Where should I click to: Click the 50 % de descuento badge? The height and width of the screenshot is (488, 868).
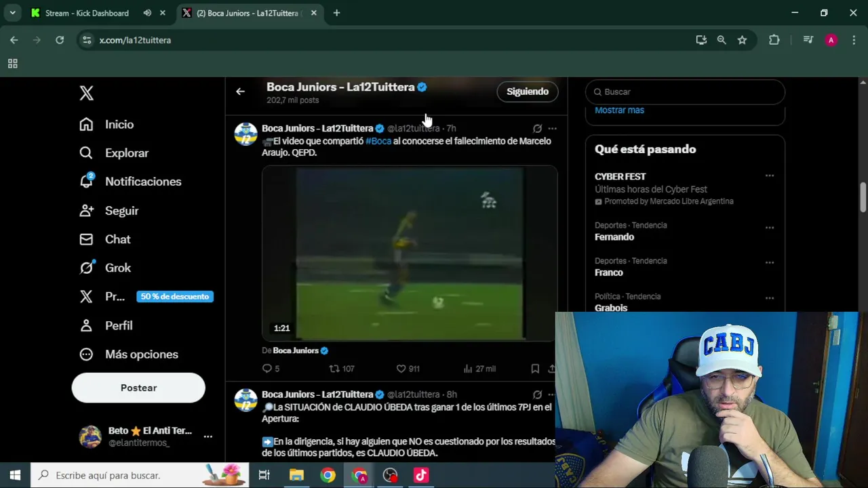click(x=175, y=296)
